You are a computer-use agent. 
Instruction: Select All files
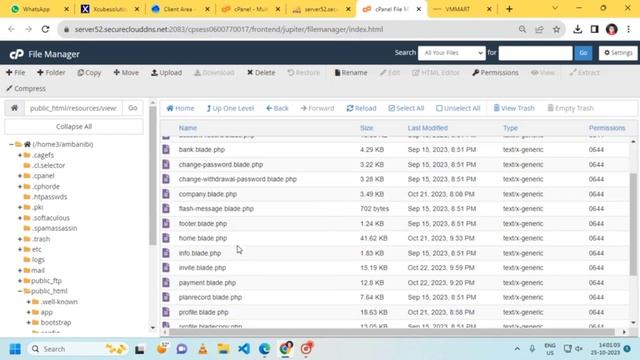pos(406,108)
